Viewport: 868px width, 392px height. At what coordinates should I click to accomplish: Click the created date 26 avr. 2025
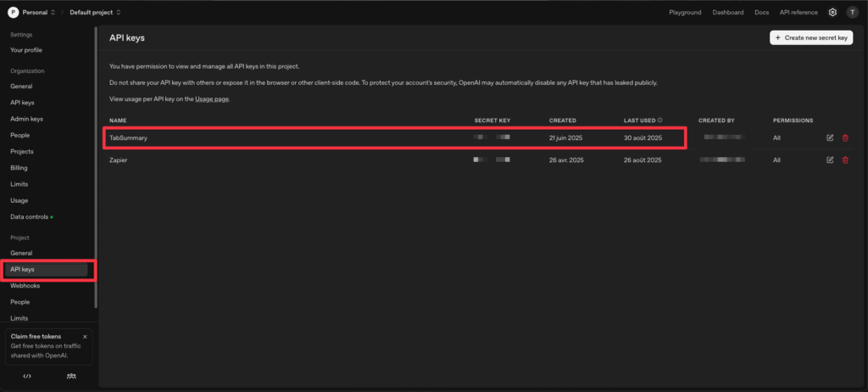pyautogui.click(x=566, y=160)
